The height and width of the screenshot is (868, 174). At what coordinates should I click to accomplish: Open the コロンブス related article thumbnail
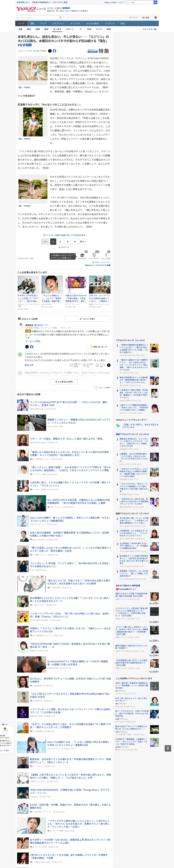[x=100, y=285]
